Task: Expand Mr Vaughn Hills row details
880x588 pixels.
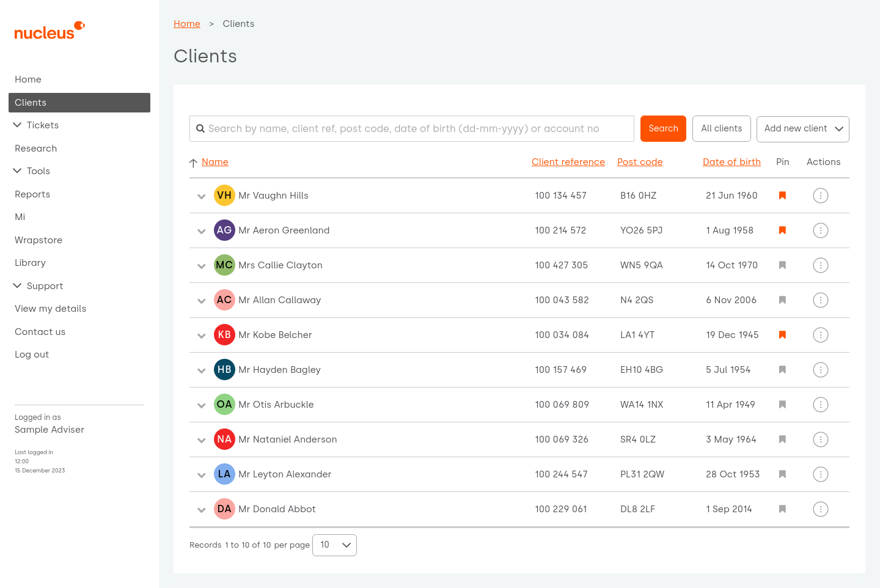Action: tap(201, 197)
